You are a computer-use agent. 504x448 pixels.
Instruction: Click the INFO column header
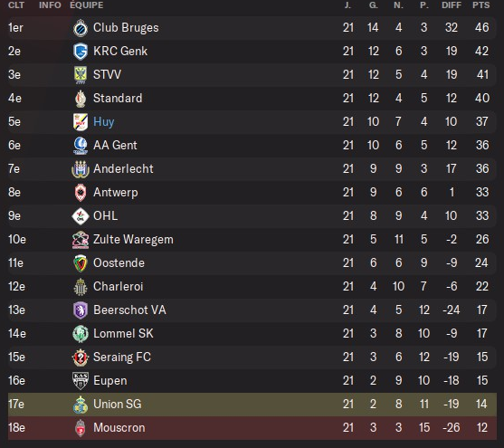(x=50, y=5)
